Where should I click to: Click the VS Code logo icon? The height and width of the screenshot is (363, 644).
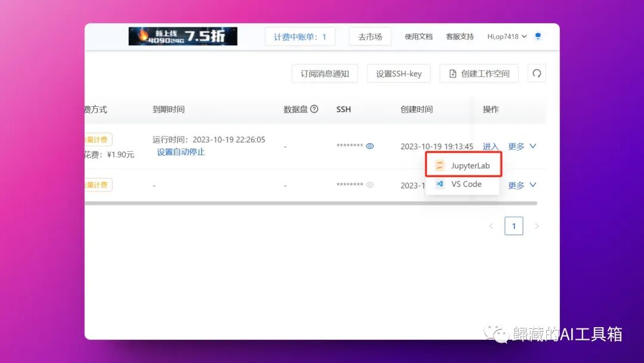tap(439, 184)
